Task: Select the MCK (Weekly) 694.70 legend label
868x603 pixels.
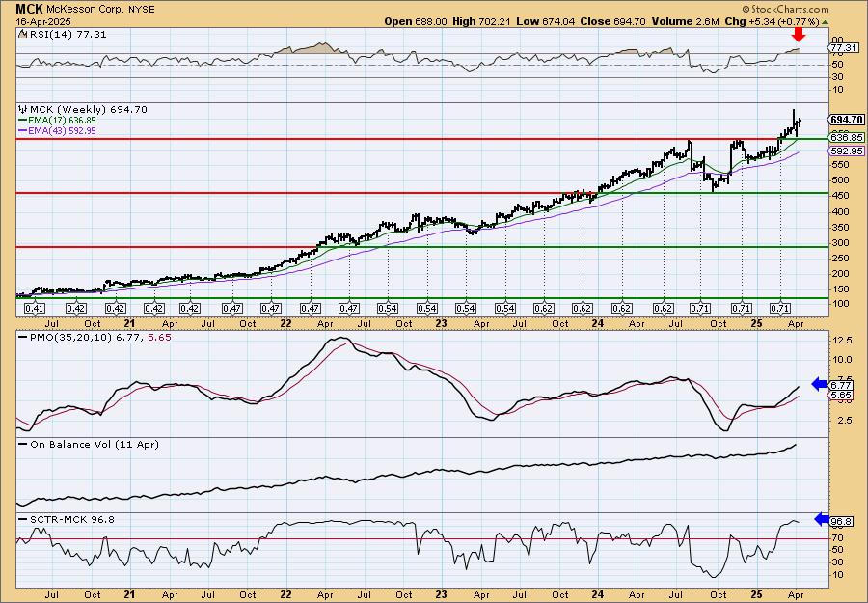Action: tap(88, 110)
